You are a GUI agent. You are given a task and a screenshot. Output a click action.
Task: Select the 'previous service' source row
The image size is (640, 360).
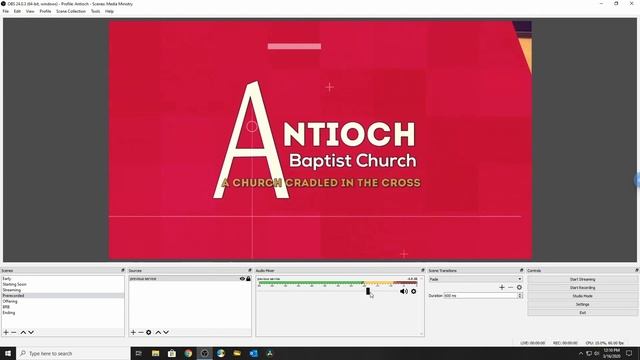(190, 279)
